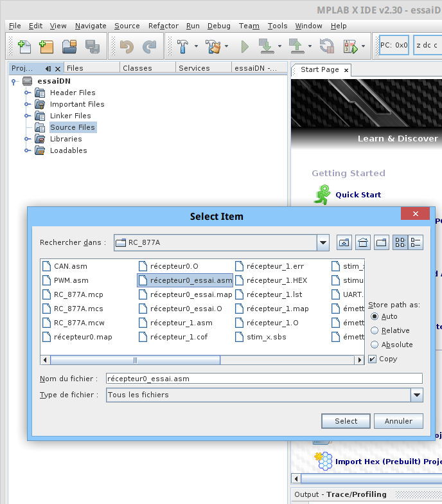Open the Refactor menu

(163, 26)
